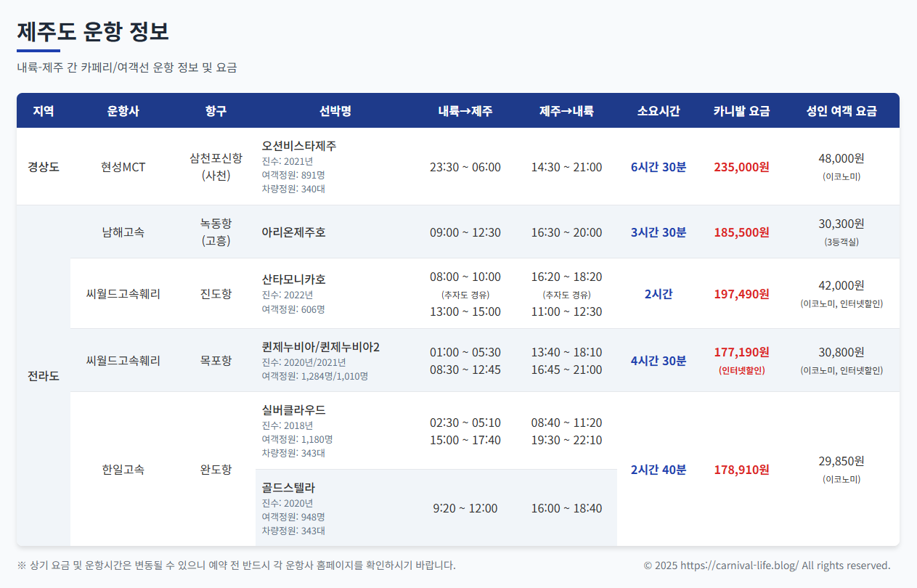The width and height of the screenshot is (917, 588).
Task: Click the 현성MCT operator cell
Action: (123, 167)
